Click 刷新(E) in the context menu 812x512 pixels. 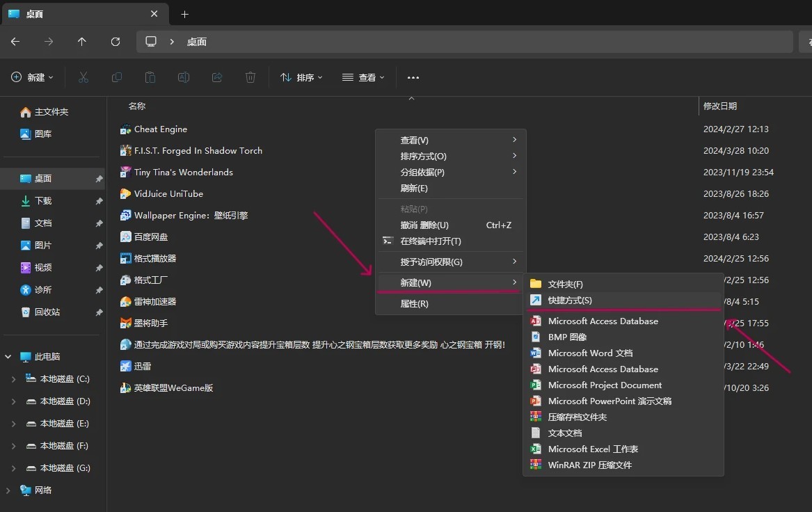coord(414,189)
